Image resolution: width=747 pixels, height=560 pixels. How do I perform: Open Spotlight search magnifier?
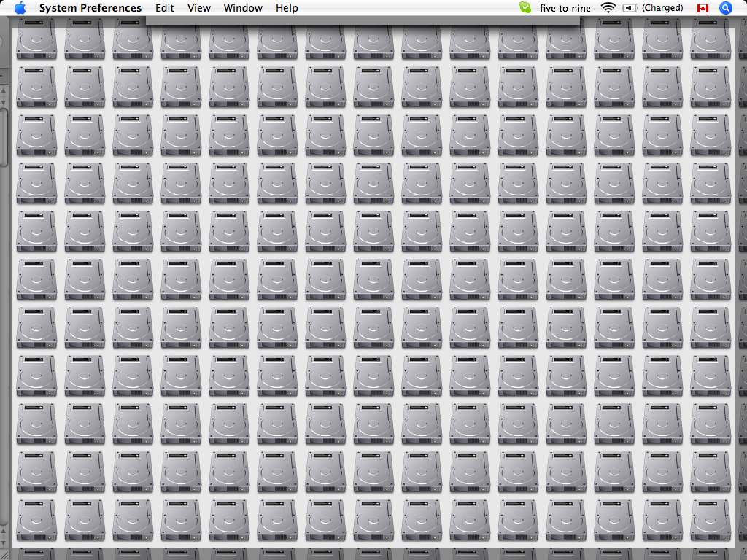(x=726, y=8)
